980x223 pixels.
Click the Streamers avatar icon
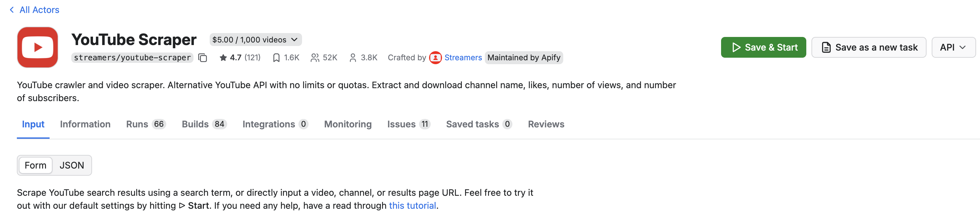(435, 57)
